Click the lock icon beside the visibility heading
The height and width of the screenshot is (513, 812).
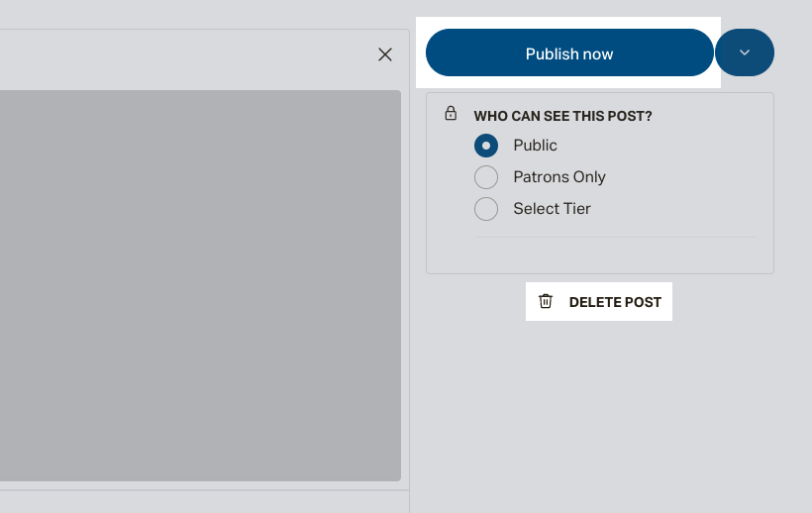point(451,113)
